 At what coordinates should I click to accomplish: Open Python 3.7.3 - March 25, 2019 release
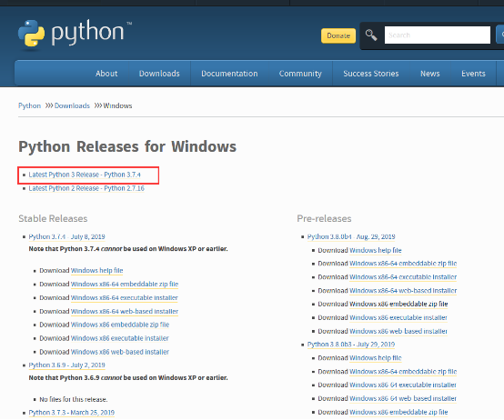[x=71, y=413]
